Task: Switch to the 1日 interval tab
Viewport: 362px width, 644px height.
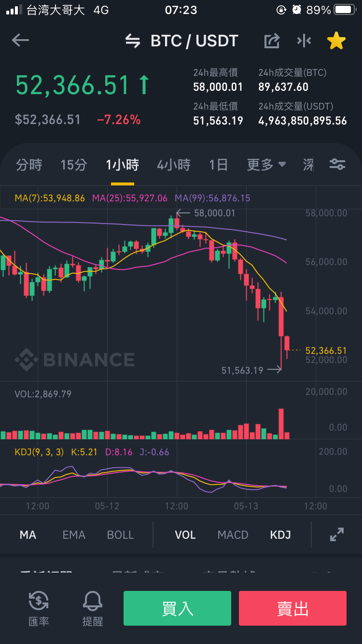Action: coord(218,165)
